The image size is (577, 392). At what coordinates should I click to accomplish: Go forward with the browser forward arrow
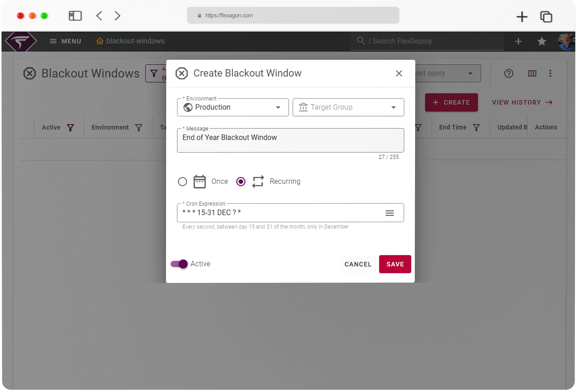tap(117, 16)
